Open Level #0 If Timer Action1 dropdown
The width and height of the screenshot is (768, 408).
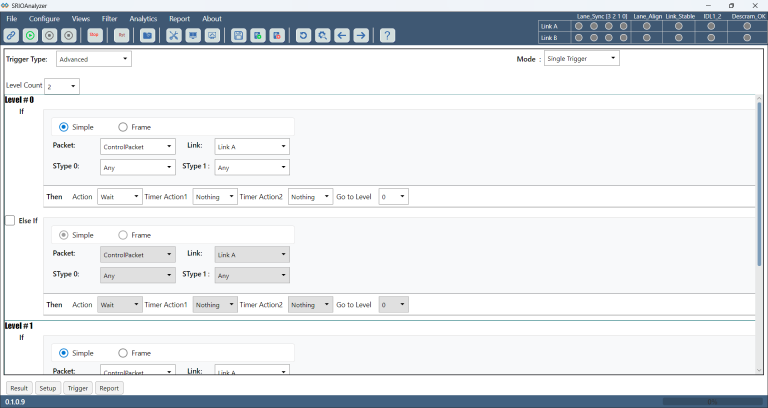215,196
